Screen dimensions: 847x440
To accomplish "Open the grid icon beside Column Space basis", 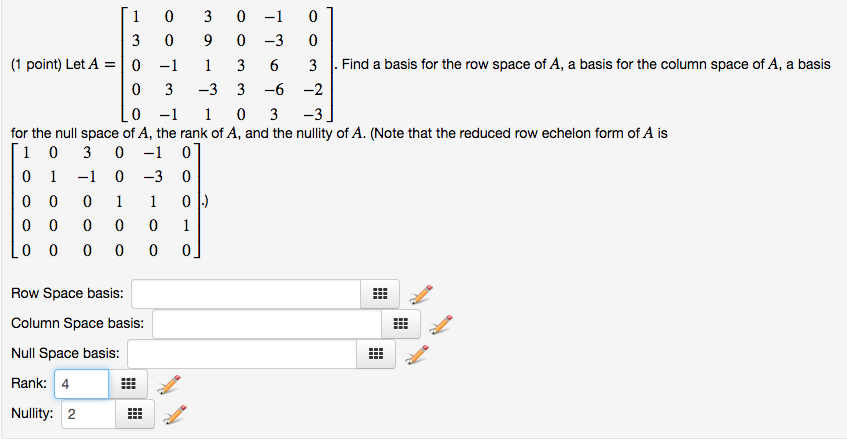I will coord(400,324).
